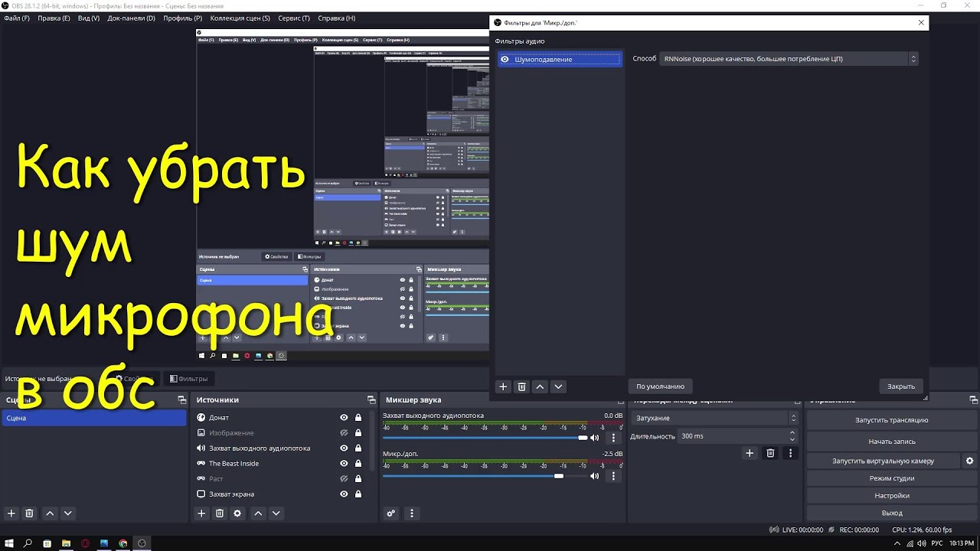Open the Способ noise suppression method dropdown
This screenshot has height=551, width=980.
[x=789, y=59]
